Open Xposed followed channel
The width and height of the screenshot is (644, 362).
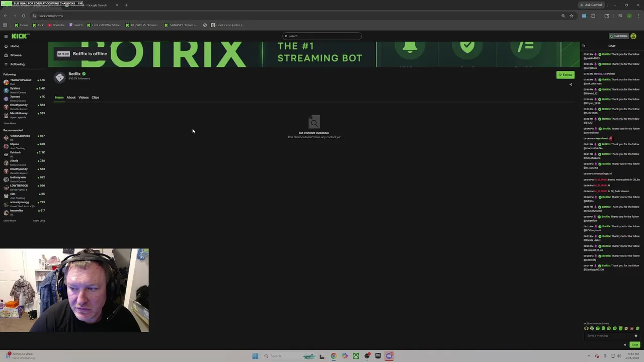click(24, 99)
